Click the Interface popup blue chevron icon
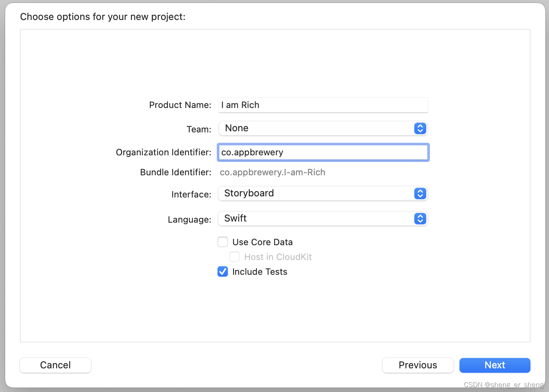 click(x=420, y=193)
